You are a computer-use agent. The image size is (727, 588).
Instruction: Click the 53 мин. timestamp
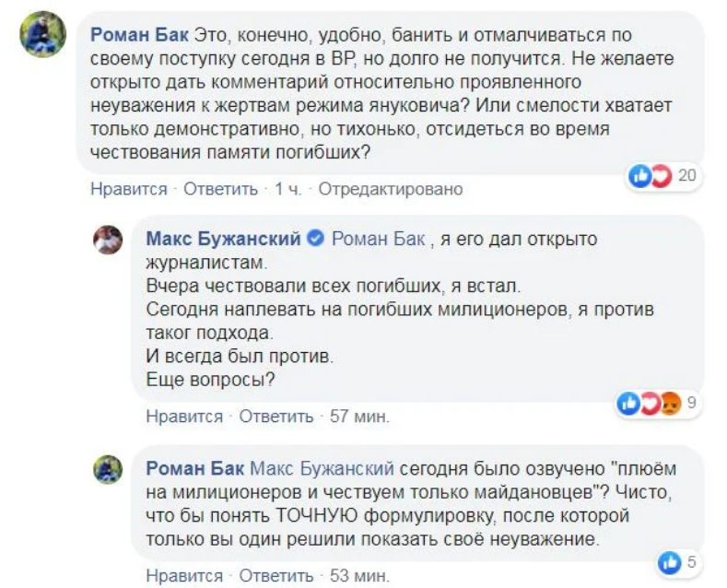tap(359, 576)
